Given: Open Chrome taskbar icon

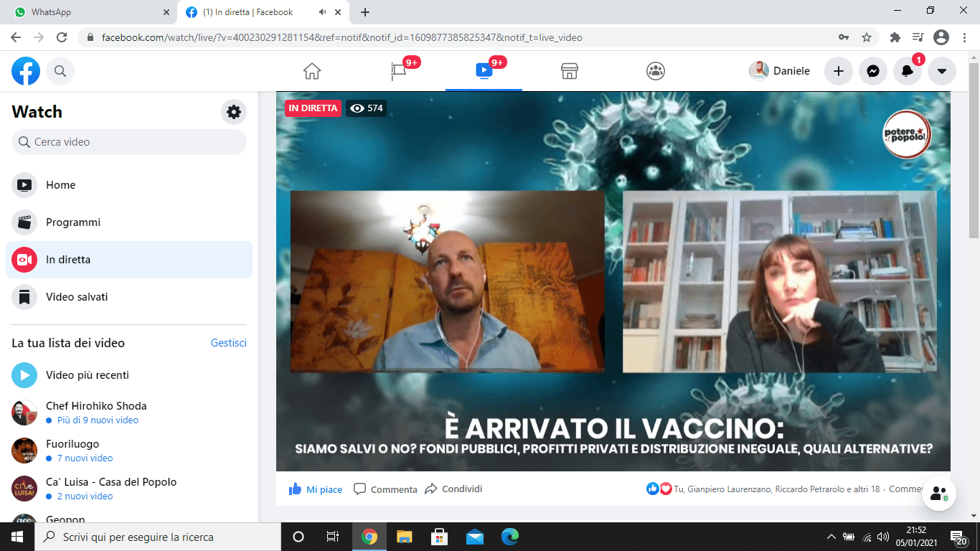Looking at the screenshot, I should [x=369, y=537].
